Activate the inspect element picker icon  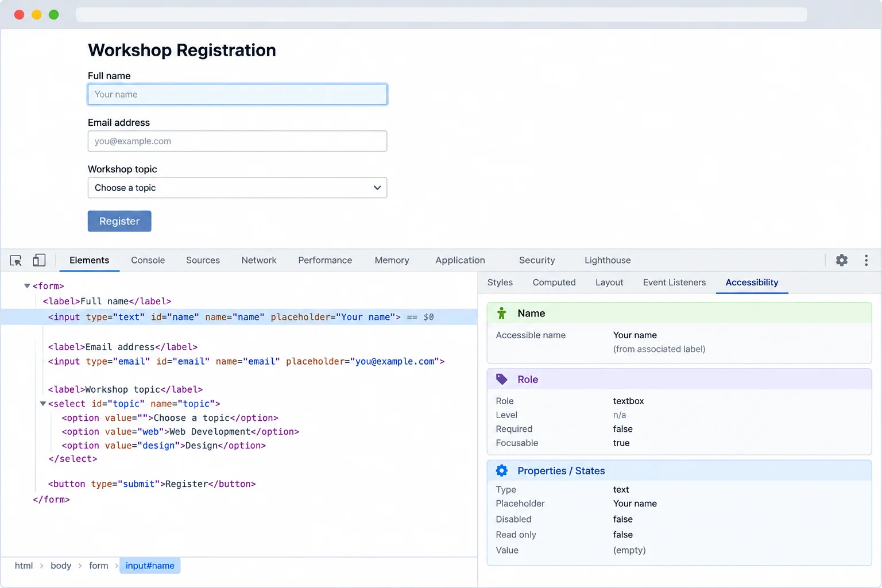click(x=16, y=261)
